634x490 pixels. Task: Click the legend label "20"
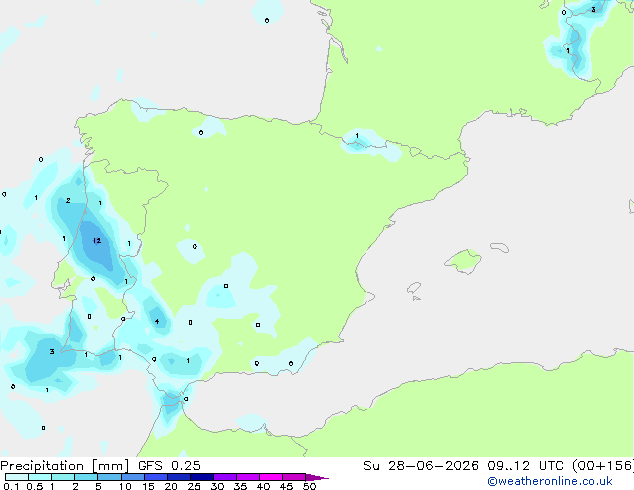(171, 486)
